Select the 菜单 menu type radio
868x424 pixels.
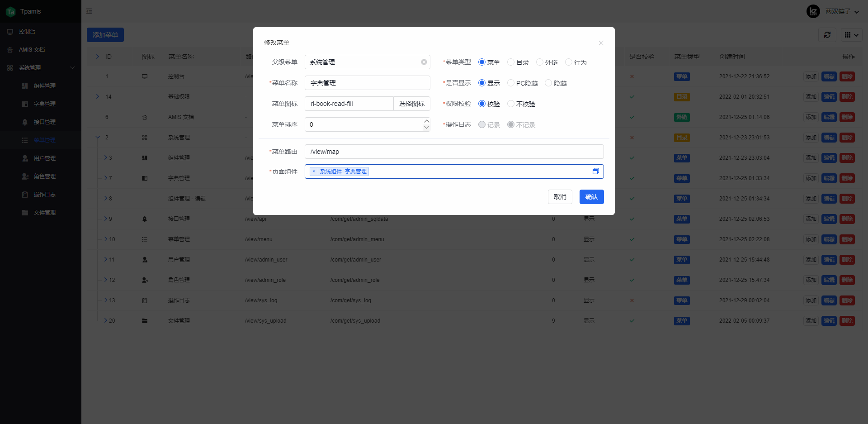482,62
